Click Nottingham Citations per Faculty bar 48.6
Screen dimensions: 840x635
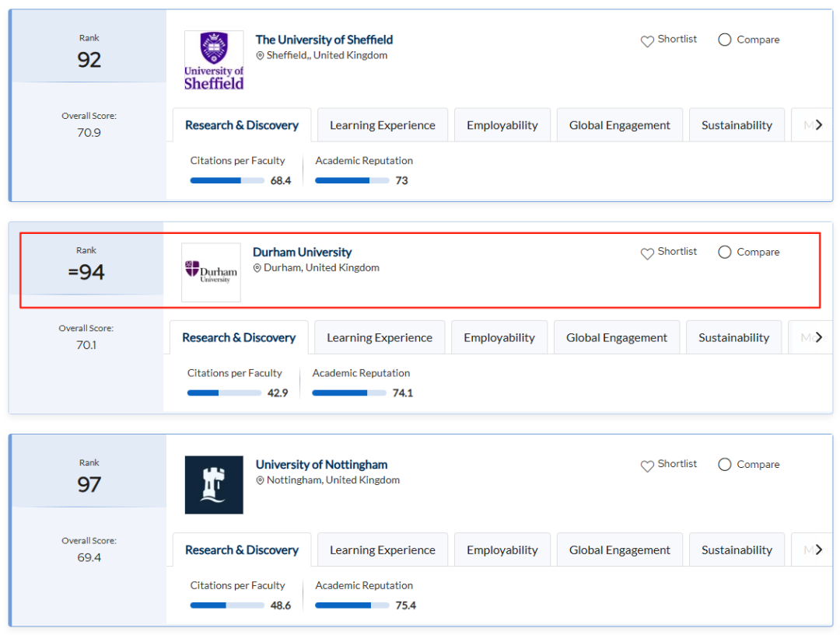tap(227, 605)
